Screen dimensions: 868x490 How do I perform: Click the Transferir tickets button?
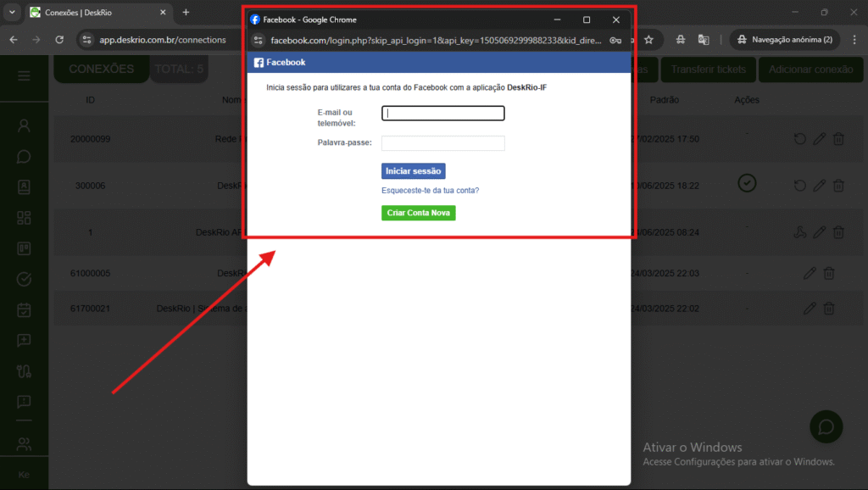(709, 70)
